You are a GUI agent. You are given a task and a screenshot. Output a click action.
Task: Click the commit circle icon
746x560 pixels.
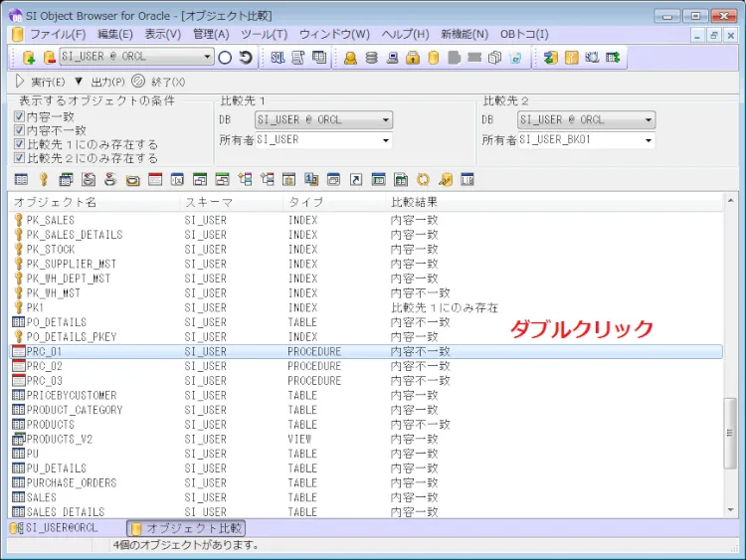225,58
